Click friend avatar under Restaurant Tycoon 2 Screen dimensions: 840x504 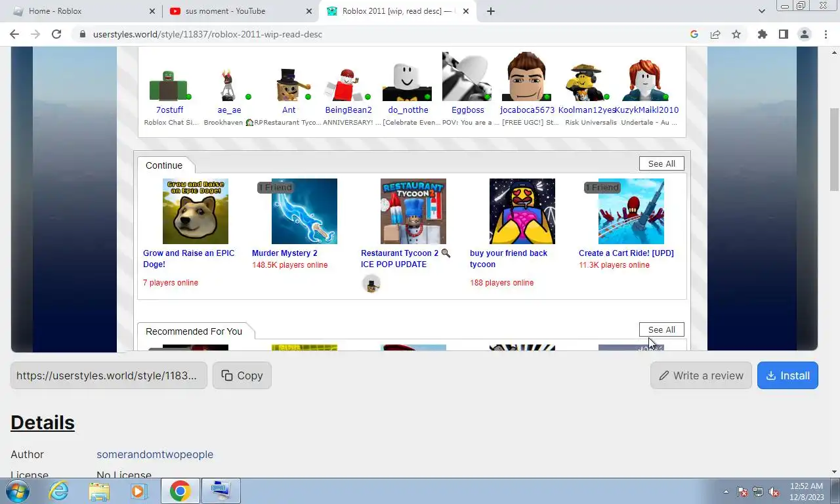pos(371,283)
